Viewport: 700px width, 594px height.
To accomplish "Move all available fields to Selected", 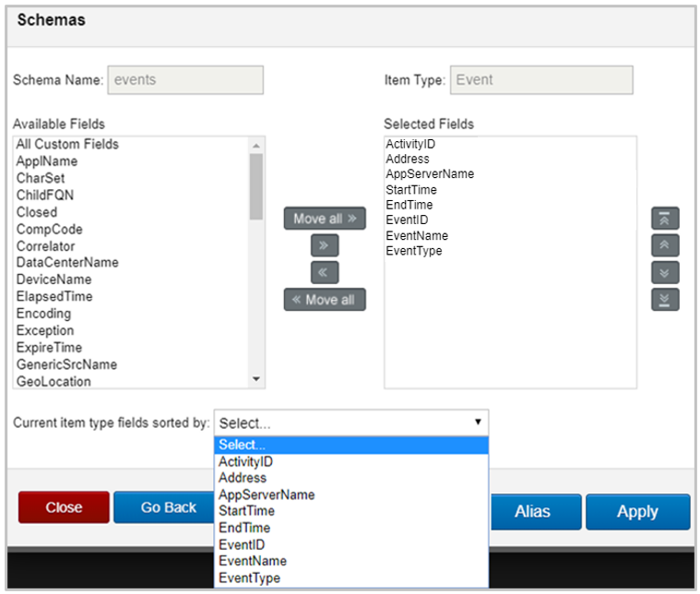I will click(x=325, y=219).
